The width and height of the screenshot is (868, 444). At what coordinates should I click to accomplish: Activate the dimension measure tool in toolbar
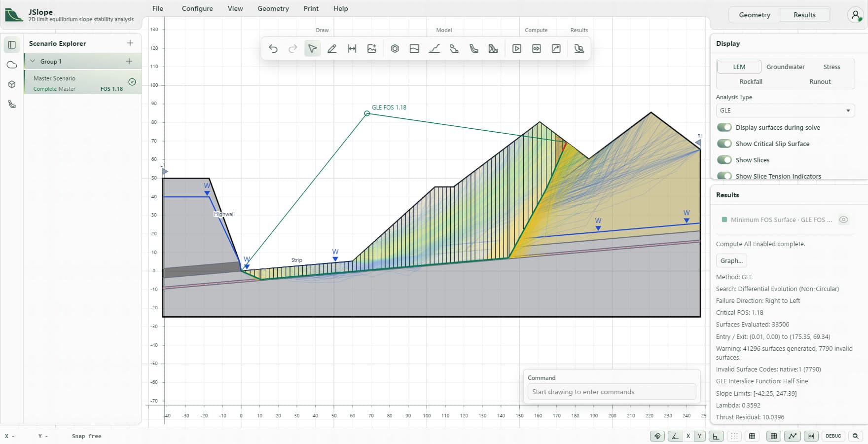(x=352, y=48)
